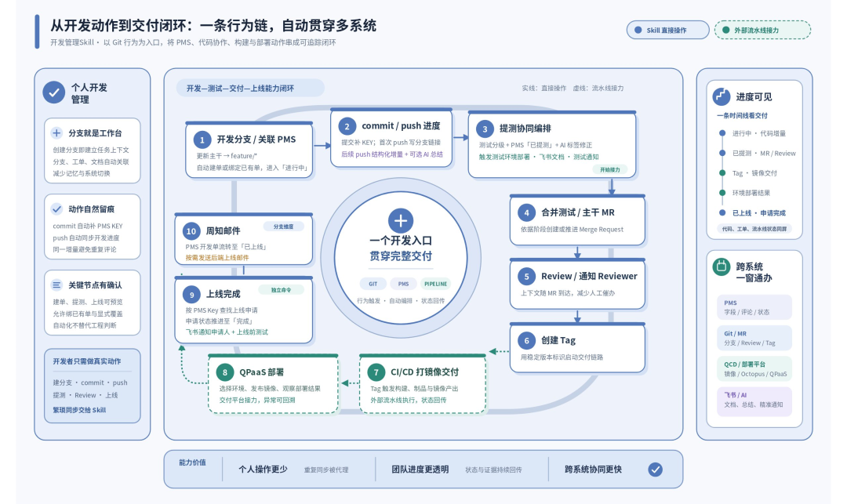Image resolution: width=847 pixels, height=504 pixels.
Task: Click number 3 badge on 提测协同编排 card
Action: pyautogui.click(x=485, y=129)
